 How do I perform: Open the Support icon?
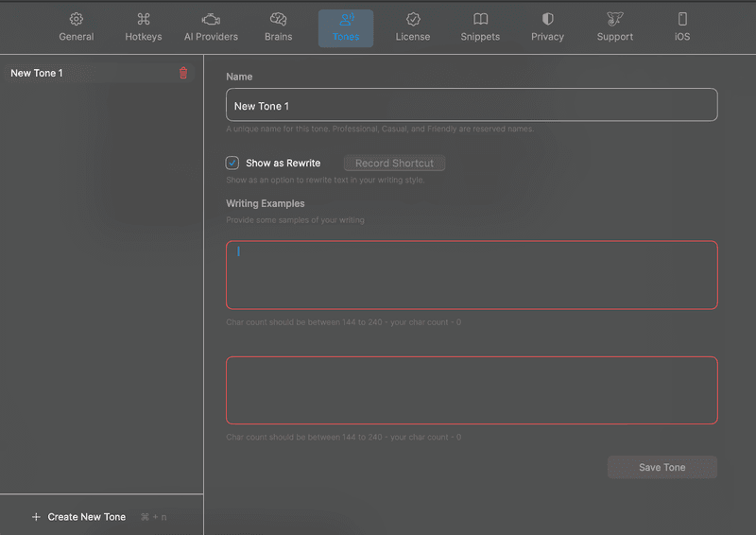(615, 19)
